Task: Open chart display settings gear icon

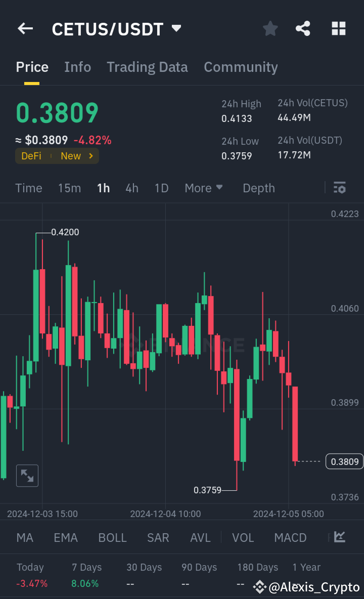Action: tap(340, 188)
